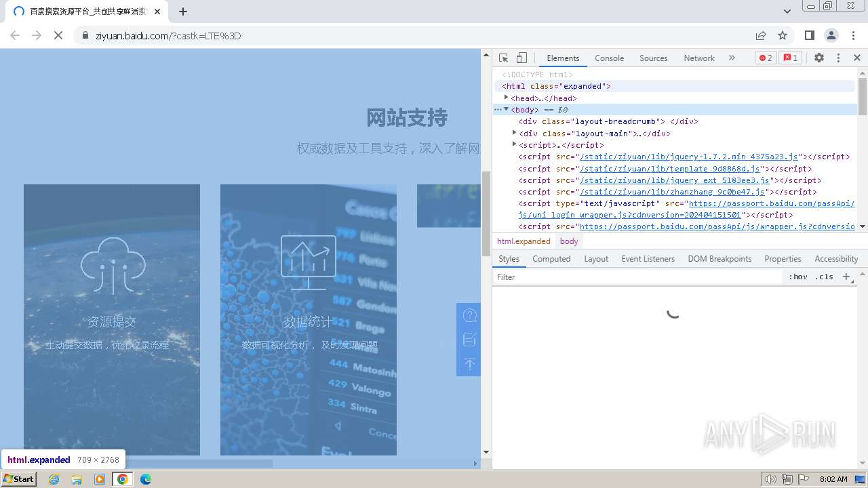The image size is (868, 488).
Task: Open zhanzhang_9c0be47.js script link
Action: pos(673,192)
